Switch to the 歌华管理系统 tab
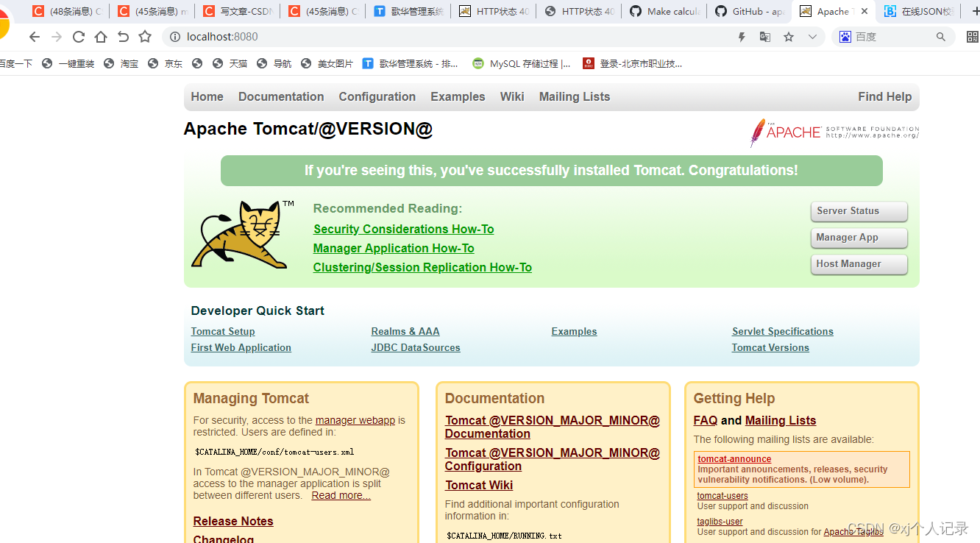This screenshot has width=980, height=543. pyautogui.click(x=408, y=11)
